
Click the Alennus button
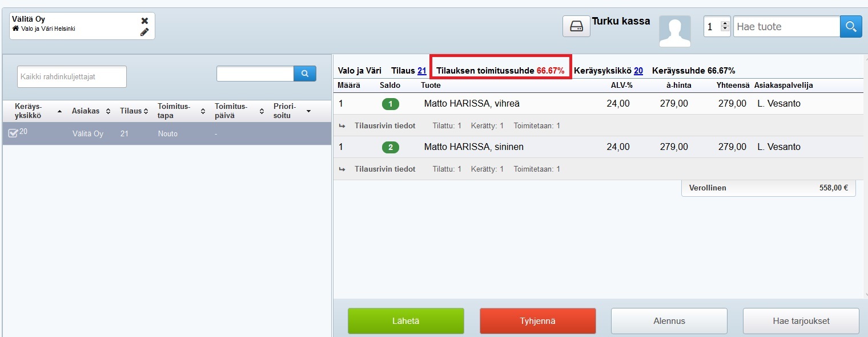669,321
